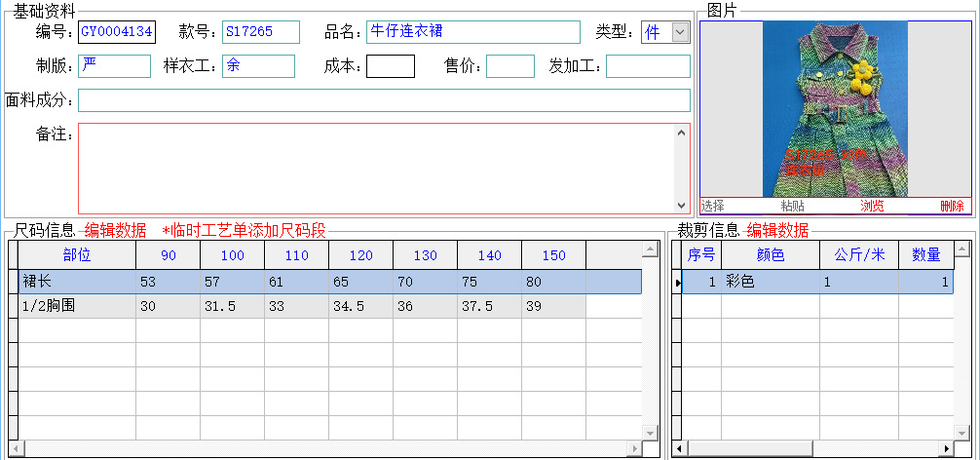This screenshot has width=980, height=460.
Task: Click up arrow of 备注 scrollbar
Action: [681, 132]
